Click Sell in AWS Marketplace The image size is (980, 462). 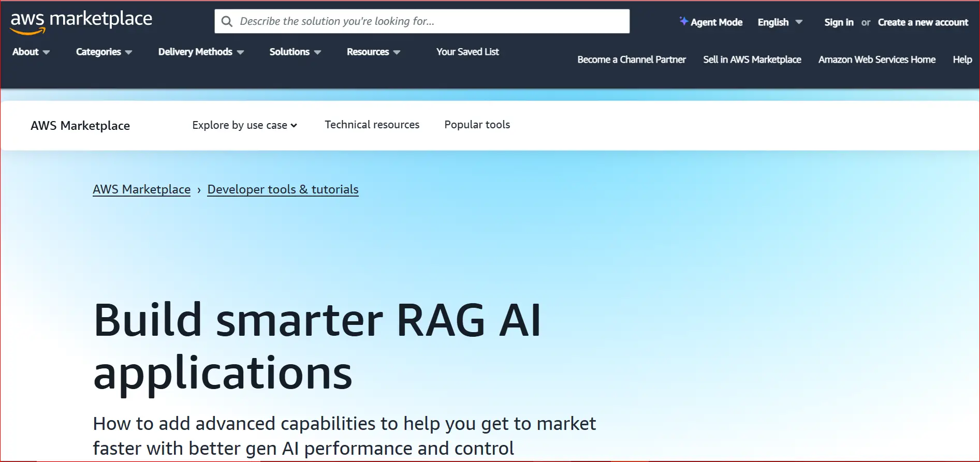[752, 59]
